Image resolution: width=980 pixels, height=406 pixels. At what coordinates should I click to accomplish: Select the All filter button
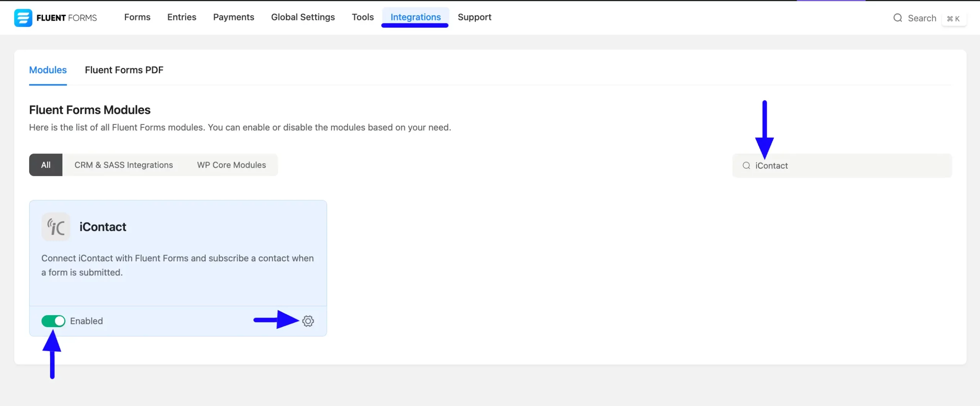click(x=46, y=165)
